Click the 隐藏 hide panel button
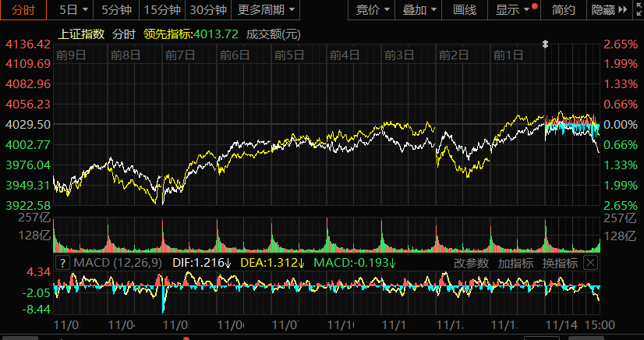The height and width of the screenshot is (340, 644). coord(607,9)
